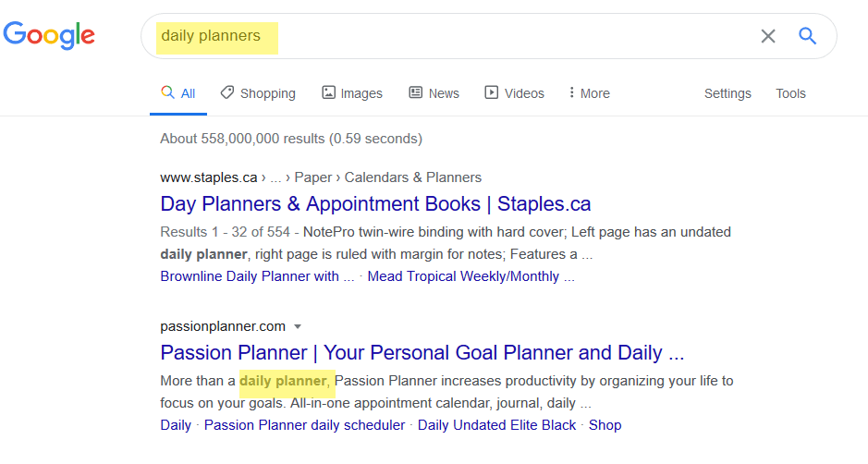Image resolution: width=868 pixels, height=464 pixels.
Task: Open the Tools filter options
Action: (x=790, y=93)
